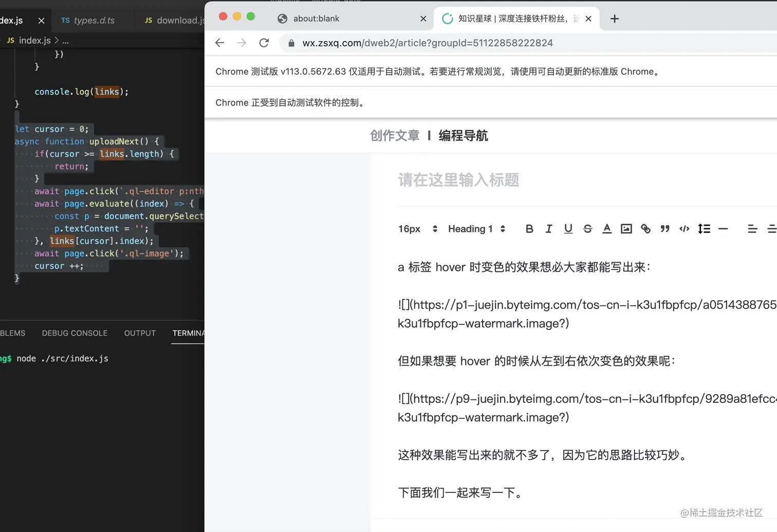
Task: Switch to DEBUG CONSOLE panel tab
Action: [75, 333]
